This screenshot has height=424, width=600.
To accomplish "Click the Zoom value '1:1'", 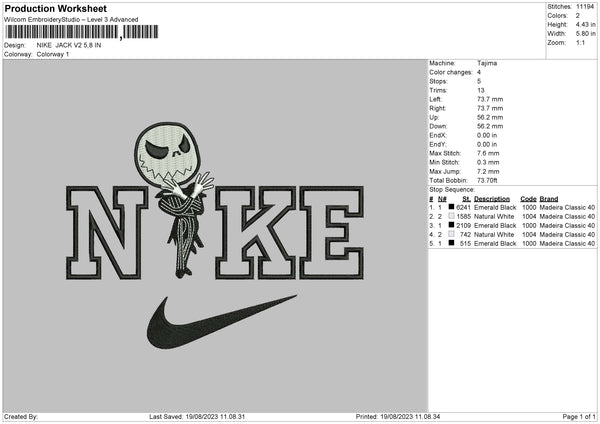I will coord(580,42).
